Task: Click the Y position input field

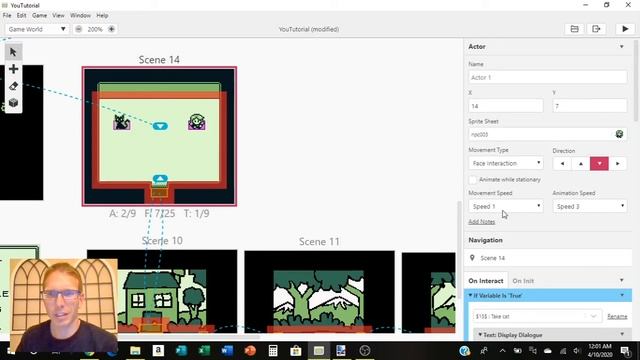Action: tap(590, 106)
